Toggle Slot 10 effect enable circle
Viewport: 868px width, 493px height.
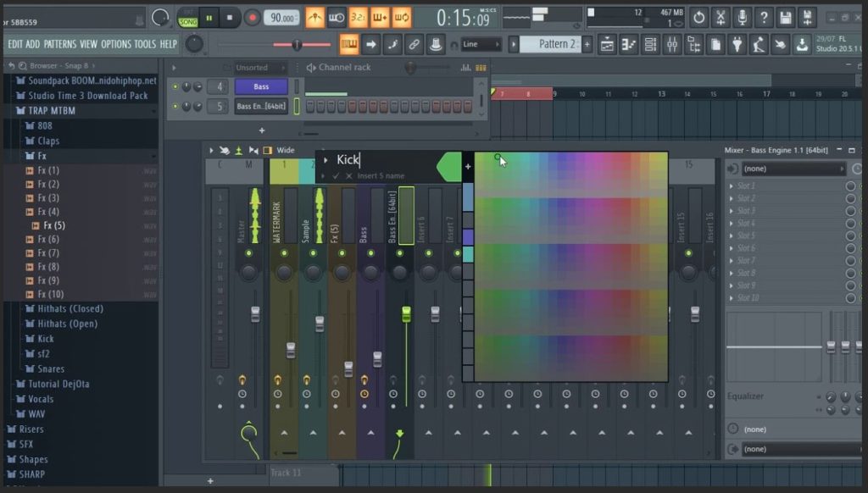tap(850, 298)
